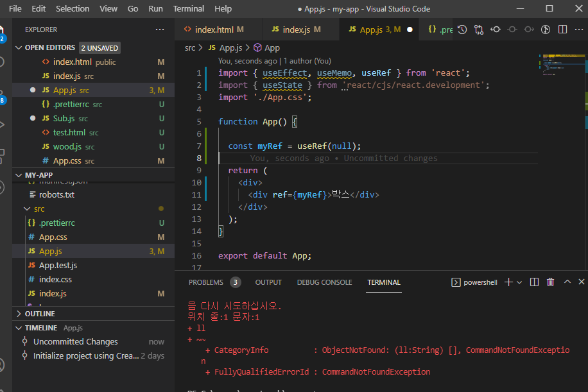
Task: Open the index.html editor tab
Action: 214,30
